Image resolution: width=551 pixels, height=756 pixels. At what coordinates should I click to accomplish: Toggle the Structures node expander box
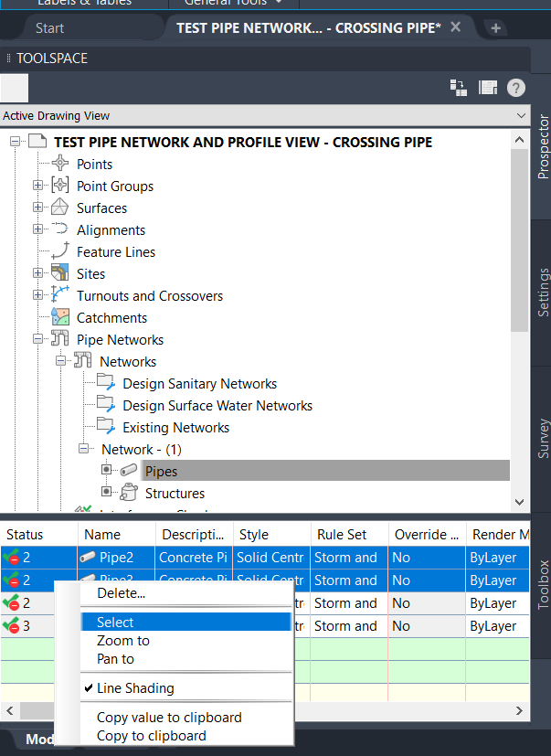[107, 492]
